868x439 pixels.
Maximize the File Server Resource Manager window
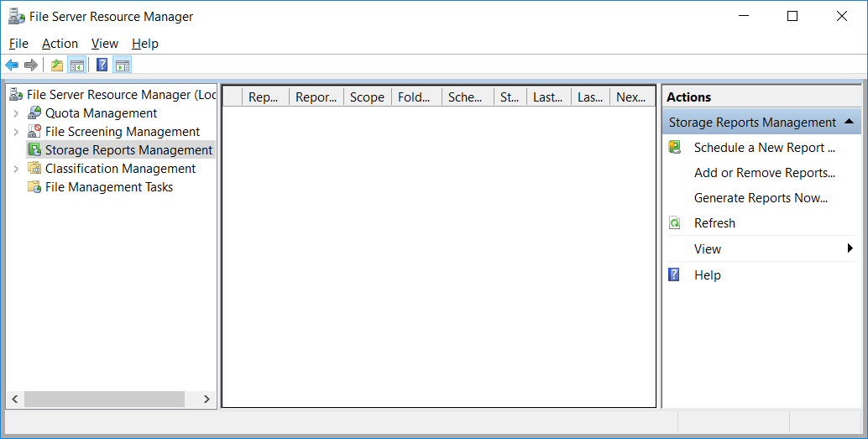792,16
